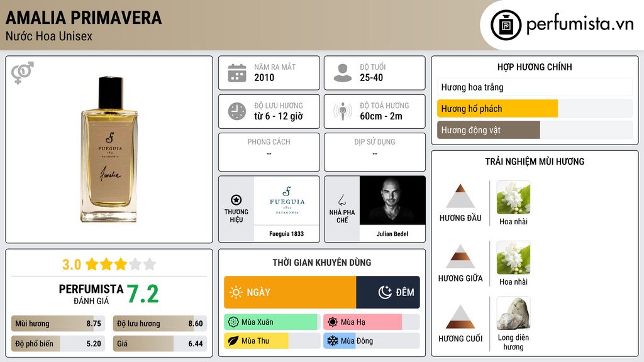The image size is (644, 362).
Task: Click the Trải nghiệm mùi hương heading
Action: coord(535,162)
